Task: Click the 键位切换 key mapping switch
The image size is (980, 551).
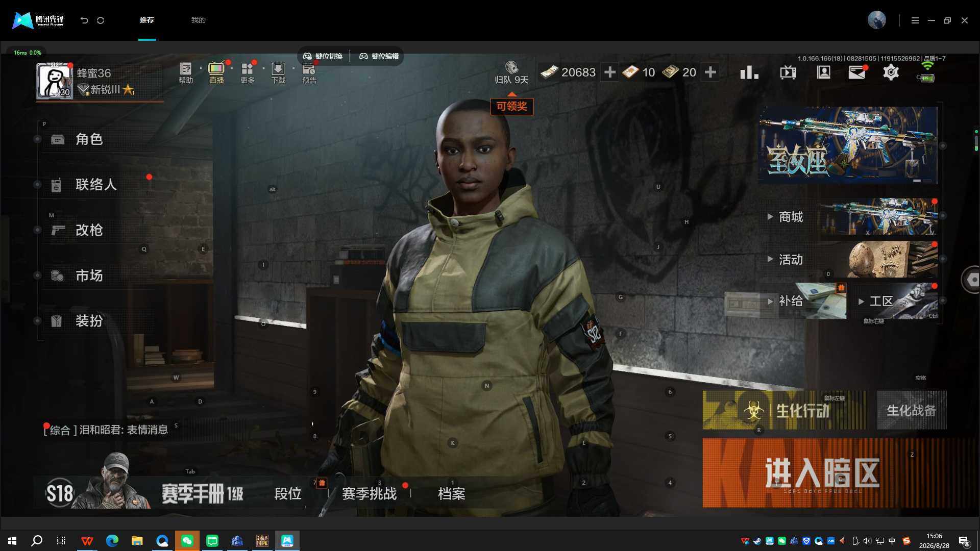Action: 323,56
